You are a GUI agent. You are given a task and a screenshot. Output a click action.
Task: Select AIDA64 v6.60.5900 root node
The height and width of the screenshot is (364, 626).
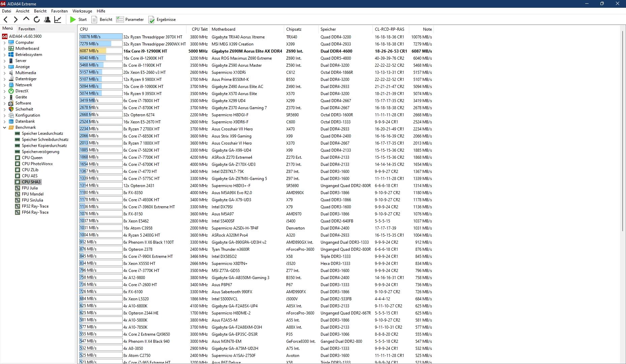25,36
